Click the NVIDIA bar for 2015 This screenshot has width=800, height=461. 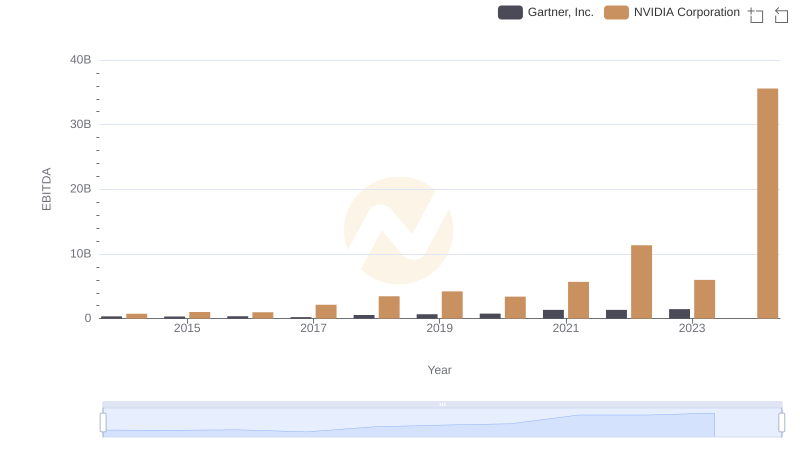pyautogui.click(x=199, y=315)
